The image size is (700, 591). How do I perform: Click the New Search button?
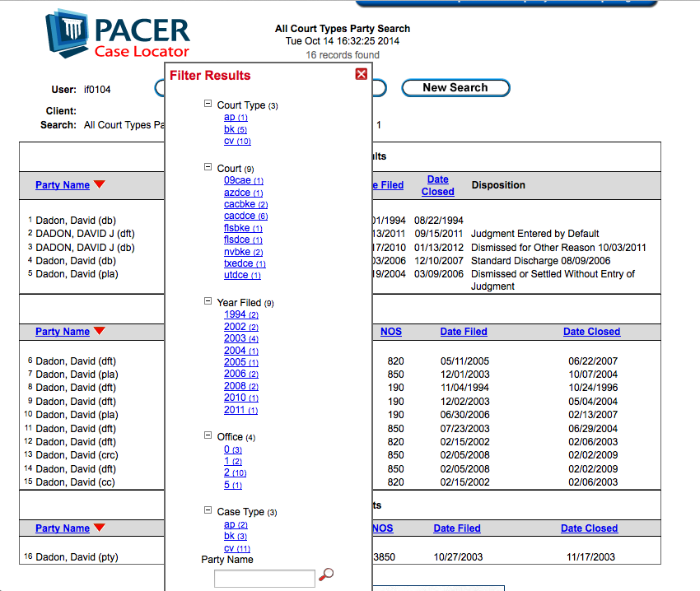click(455, 87)
